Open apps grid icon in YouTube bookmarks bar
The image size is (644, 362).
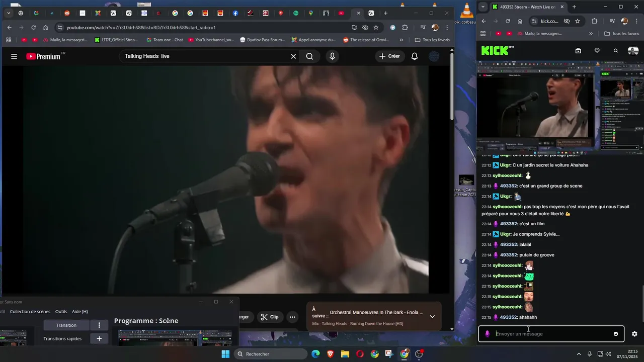tap(9, 40)
